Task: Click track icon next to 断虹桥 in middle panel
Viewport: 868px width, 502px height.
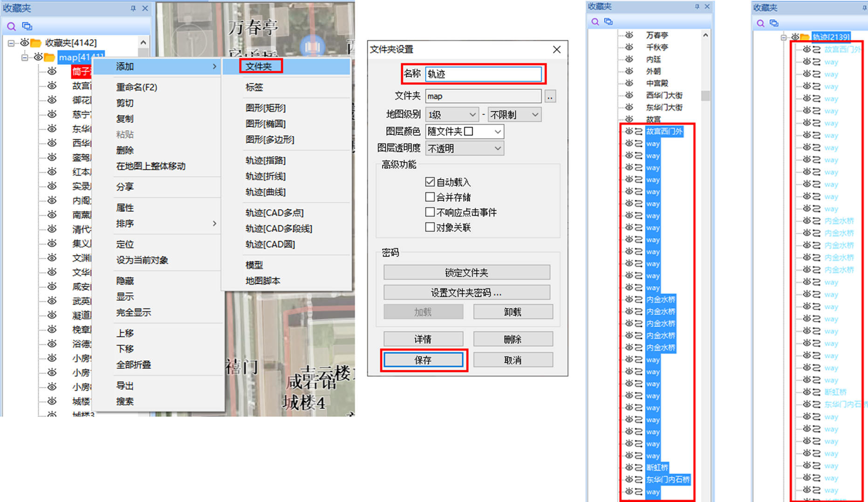Action: pyautogui.click(x=639, y=468)
